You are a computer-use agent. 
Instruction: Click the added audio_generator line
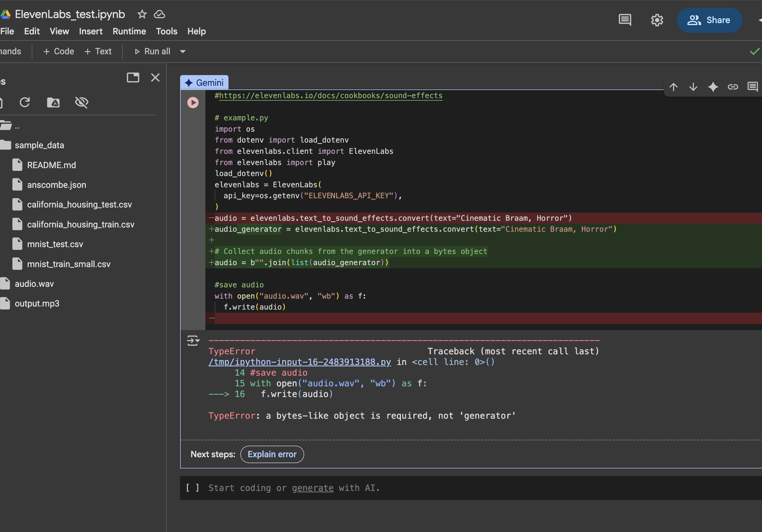click(483, 229)
